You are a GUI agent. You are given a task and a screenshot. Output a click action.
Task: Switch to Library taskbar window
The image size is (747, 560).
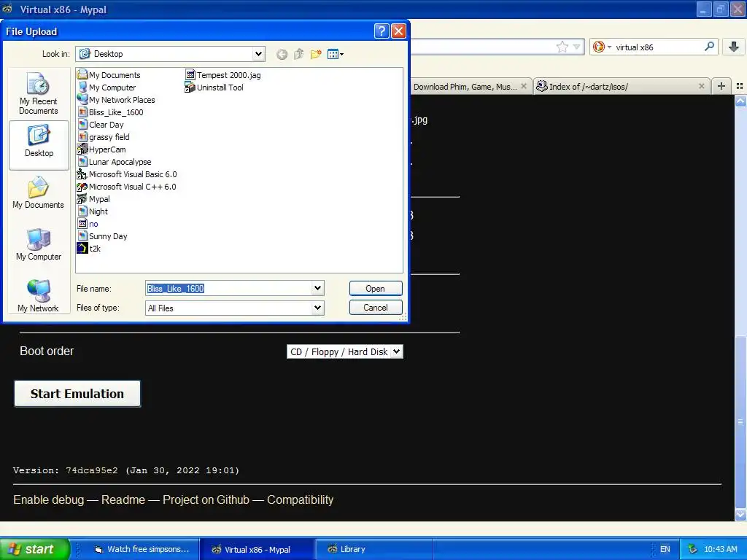click(x=374, y=549)
